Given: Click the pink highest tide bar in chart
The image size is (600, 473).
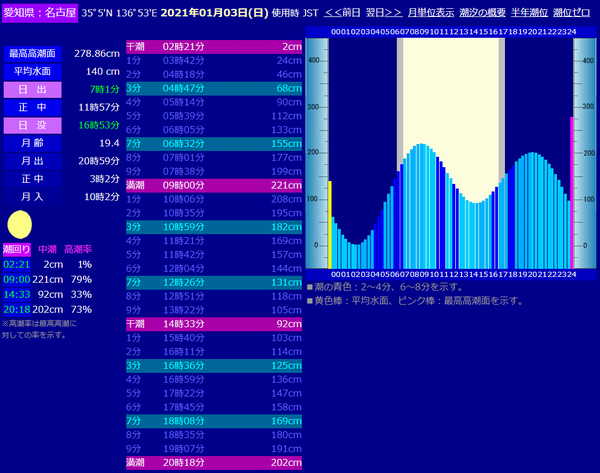Looking at the screenshot, I should click(572, 193).
